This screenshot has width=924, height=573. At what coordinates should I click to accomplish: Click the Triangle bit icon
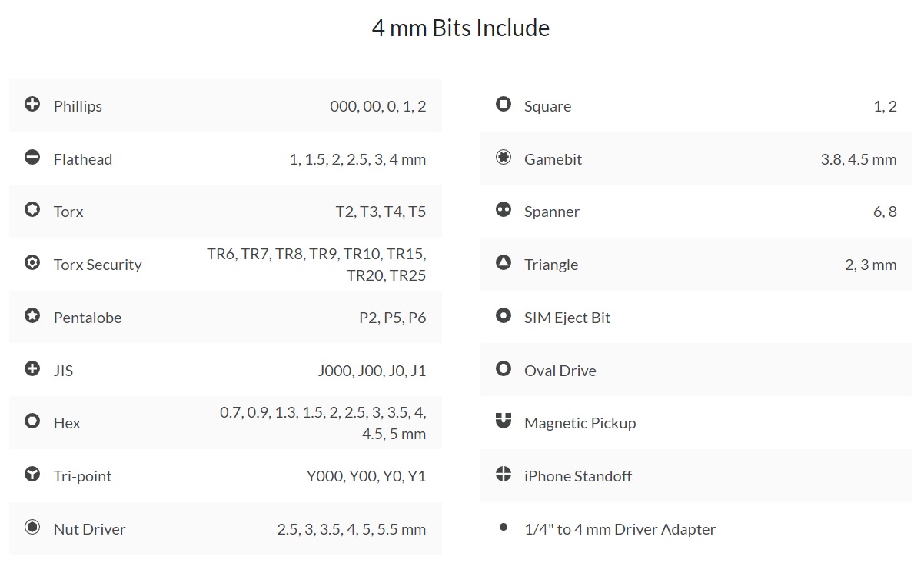coord(504,263)
